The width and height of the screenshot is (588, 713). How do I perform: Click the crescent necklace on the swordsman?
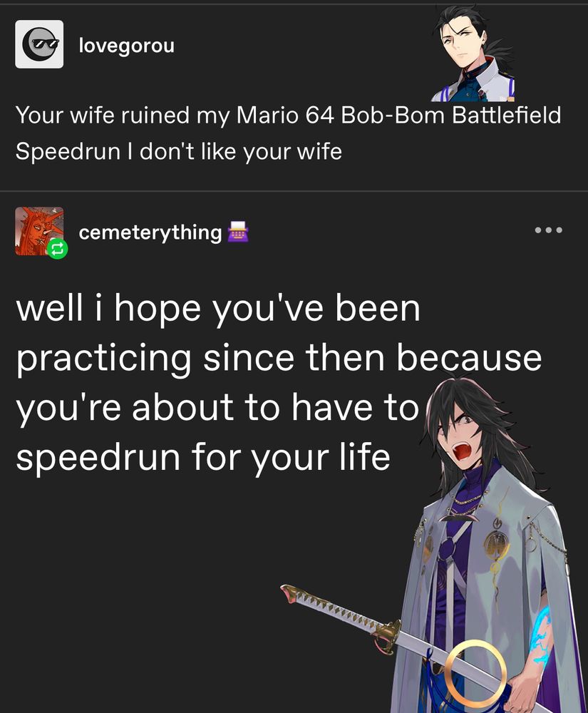(458, 518)
